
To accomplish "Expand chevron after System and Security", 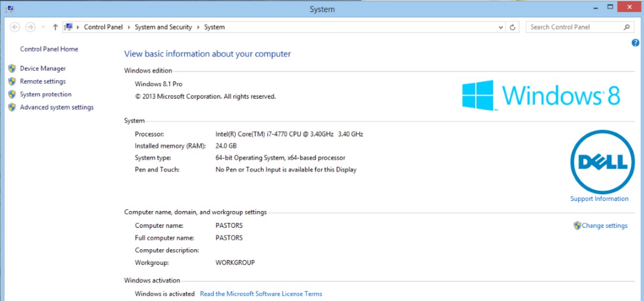I will (198, 27).
